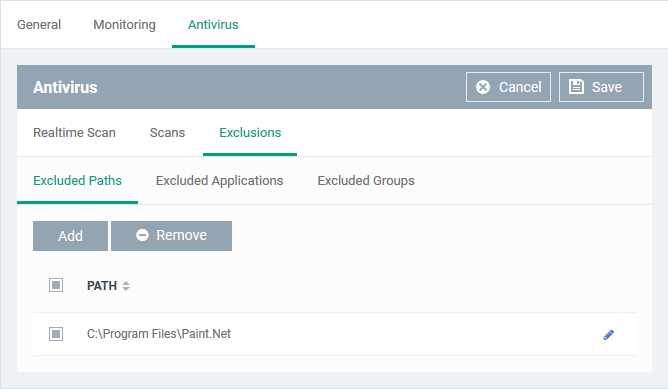Click the Cancel X circle icon
Screen dimensions: 668x389
click(483, 87)
